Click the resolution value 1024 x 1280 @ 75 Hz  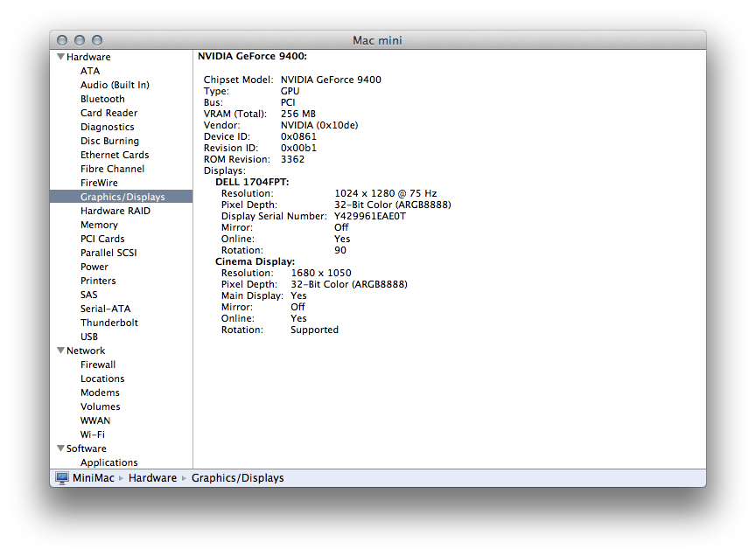386,193
